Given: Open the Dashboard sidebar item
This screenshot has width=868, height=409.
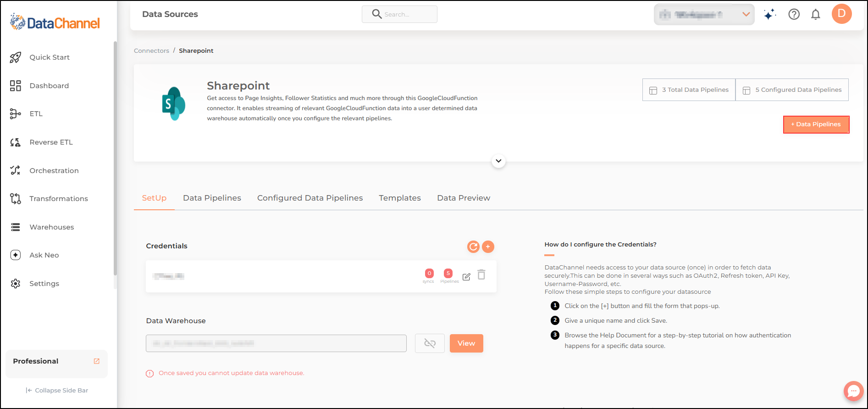Looking at the screenshot, I should pos(49,86).
